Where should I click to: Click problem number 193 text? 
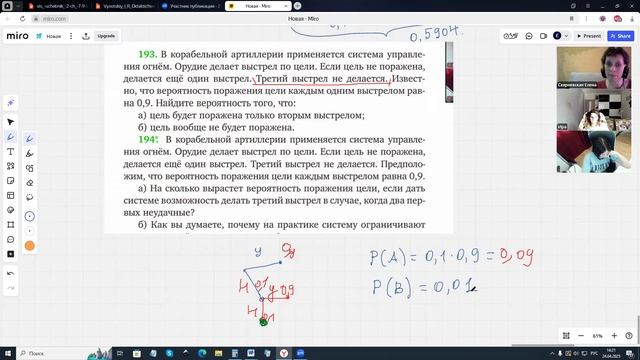(x=147, y=54)
